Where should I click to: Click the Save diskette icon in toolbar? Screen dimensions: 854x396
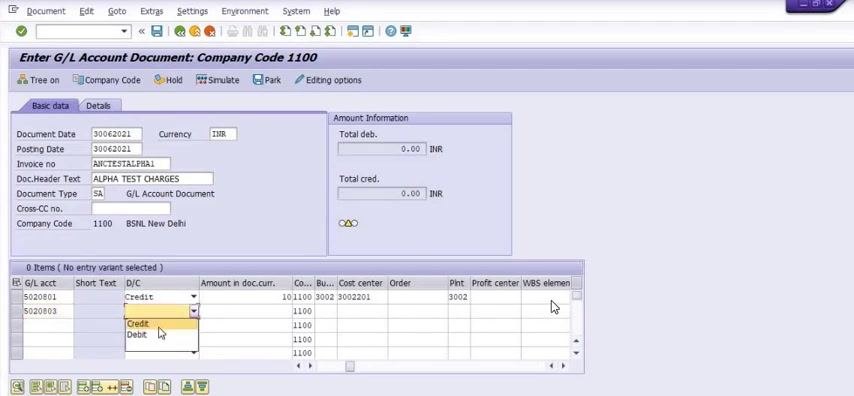pyautogui.click(x=157, y=32)
